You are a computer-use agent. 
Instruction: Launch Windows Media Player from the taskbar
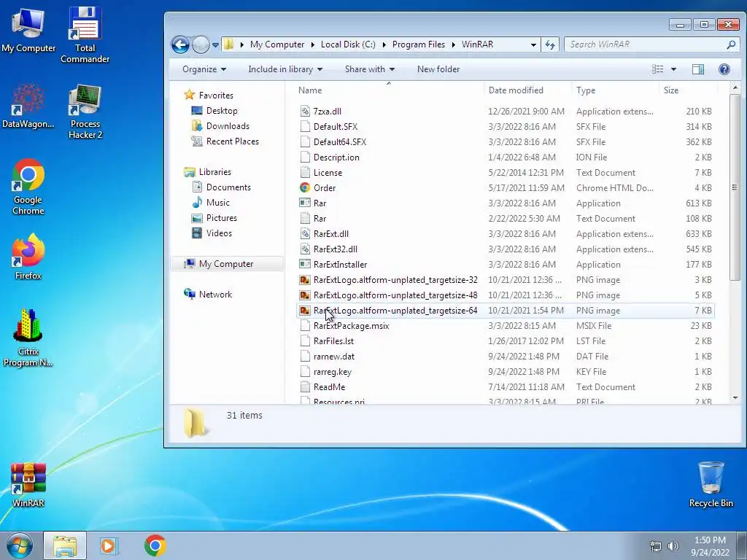[x=109, y=545]
